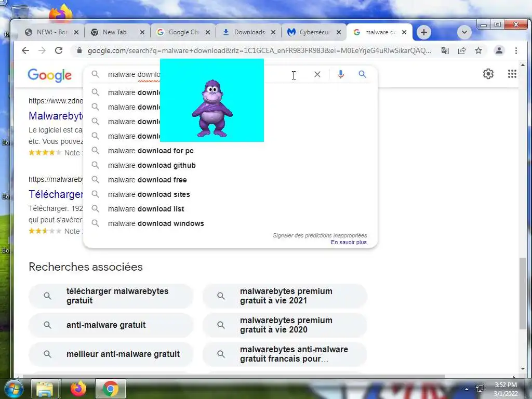Close the Downloads tab
Screen dimensions: 532x399
tap(273, 32)
